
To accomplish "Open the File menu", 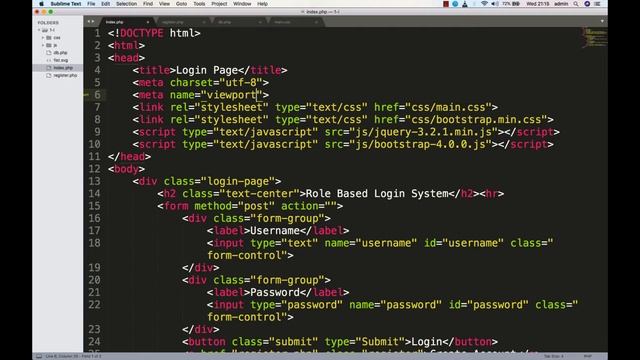I will click(x=91, y=4).
